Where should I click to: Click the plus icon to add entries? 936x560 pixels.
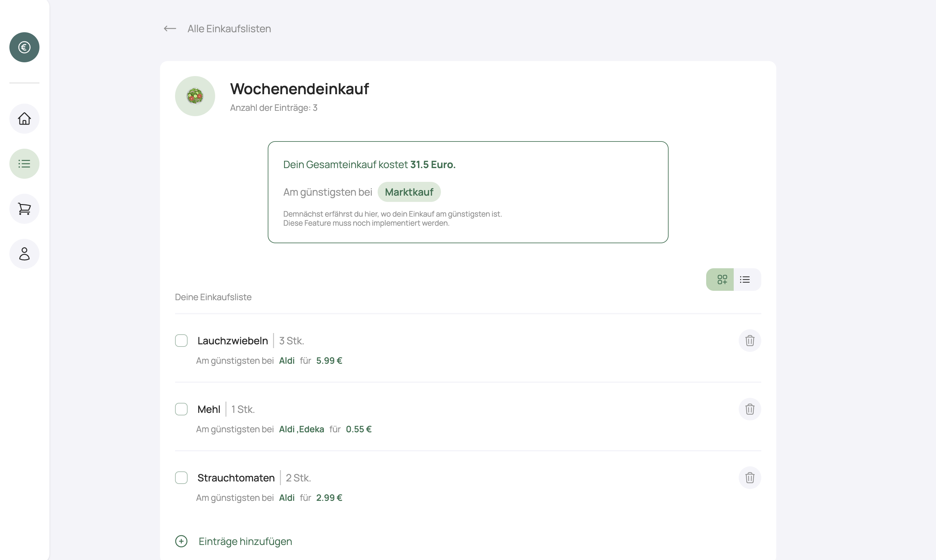click(x=181, y=541)
